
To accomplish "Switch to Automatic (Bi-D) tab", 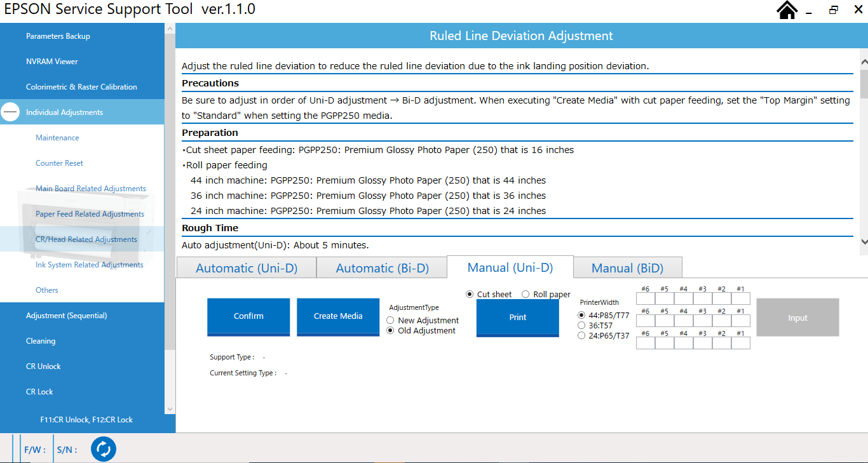I will (x=382, y=268).
